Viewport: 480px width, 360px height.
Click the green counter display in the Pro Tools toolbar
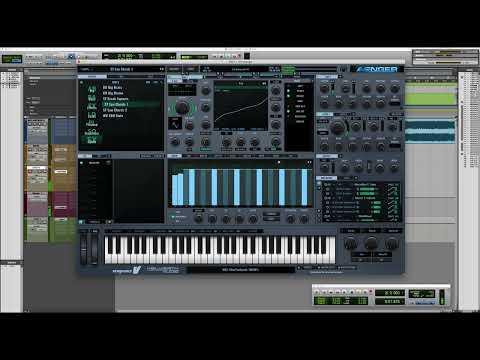(139, 56)
